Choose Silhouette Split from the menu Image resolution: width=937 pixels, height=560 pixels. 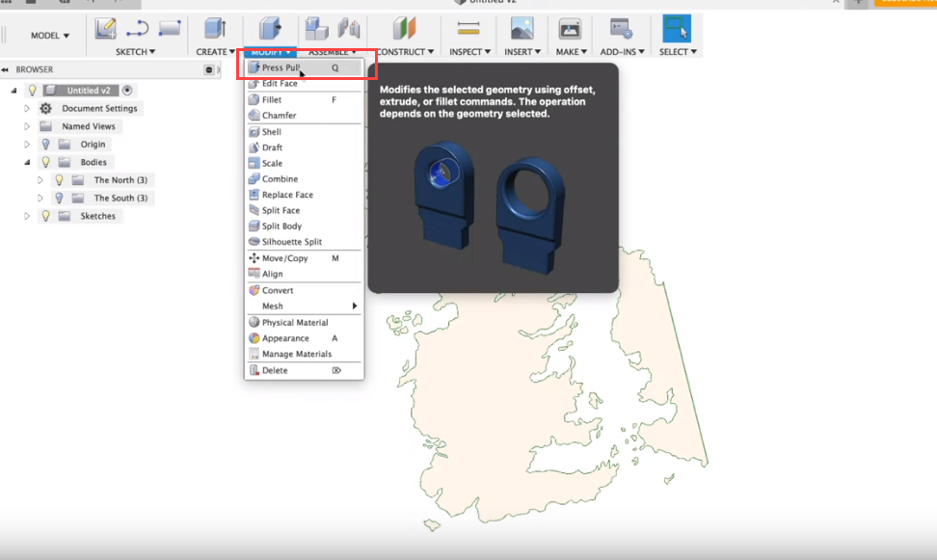click(304, 242)
